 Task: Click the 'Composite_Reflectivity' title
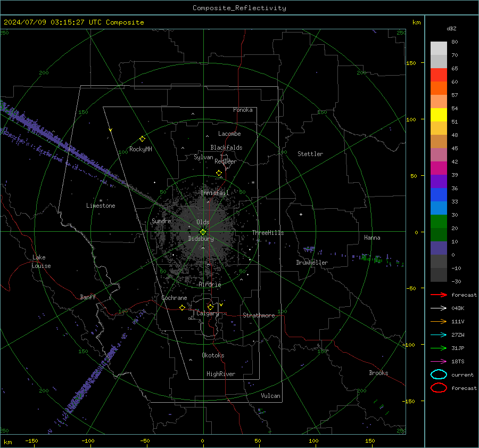click(x=240, y=8)
